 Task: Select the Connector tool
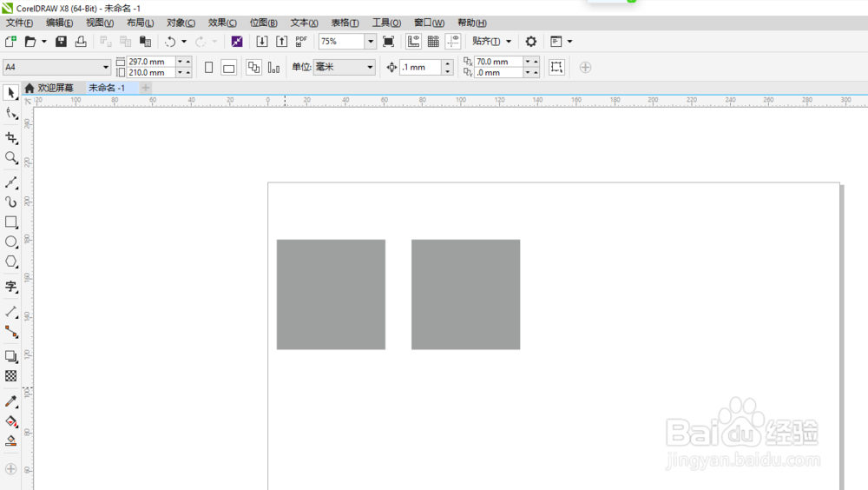(10, 332)
